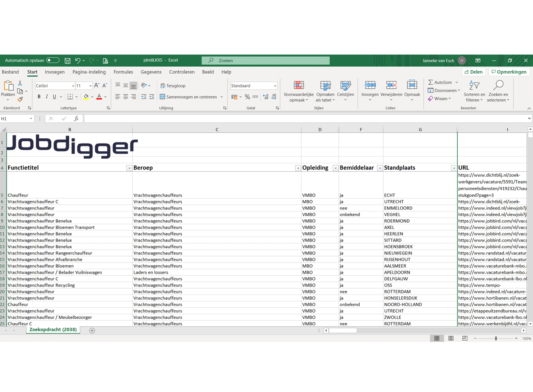Click the Italic formatting icon
Image resolution: width=533 pixels, height=392 pixels.
click(x=47, y=97)
